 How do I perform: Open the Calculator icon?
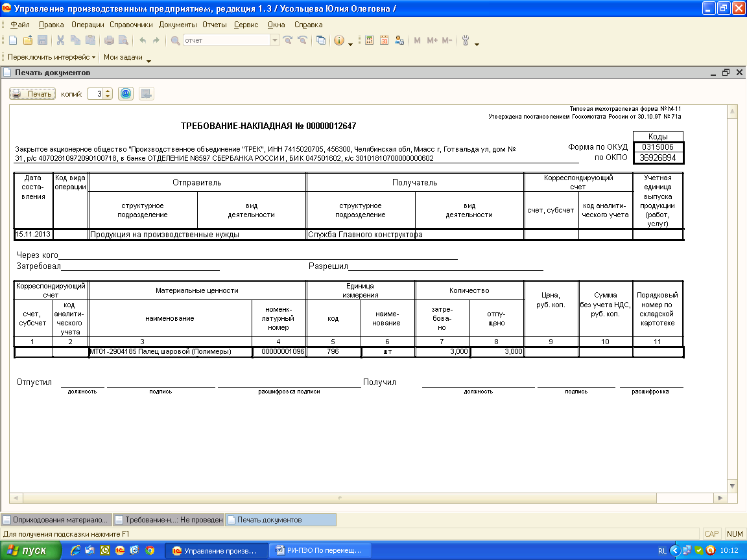[x=369, y=40]
